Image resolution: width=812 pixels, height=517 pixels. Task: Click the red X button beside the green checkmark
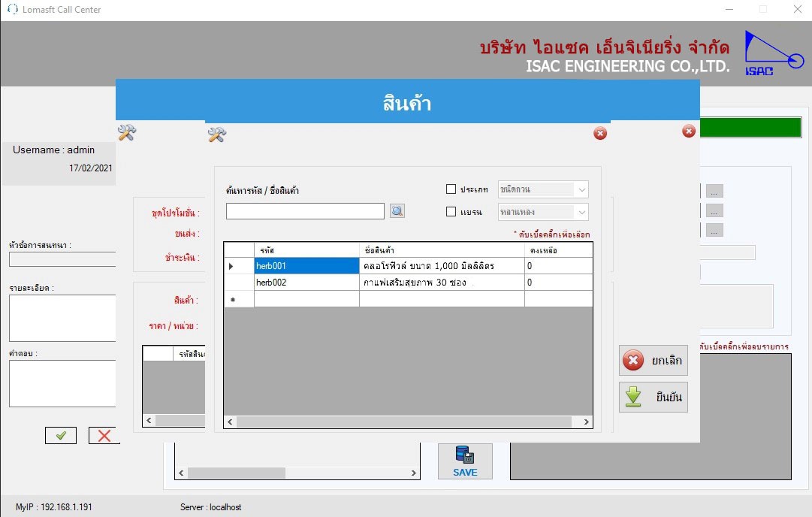tap(104, 435)
